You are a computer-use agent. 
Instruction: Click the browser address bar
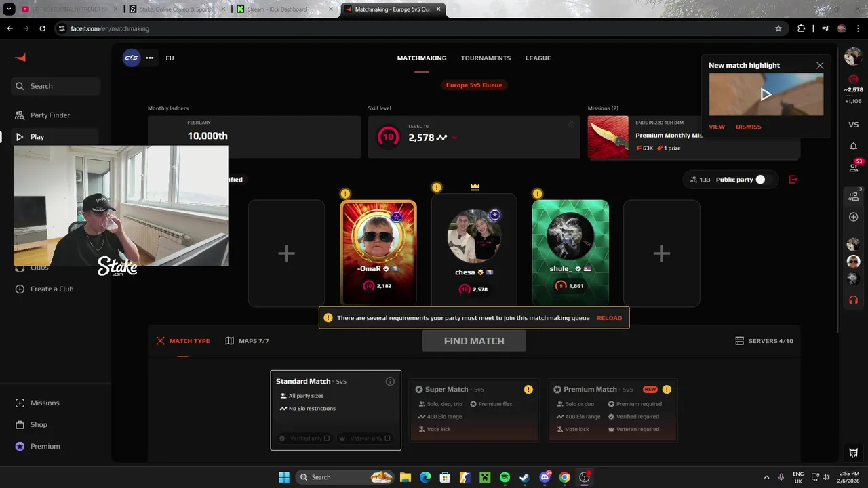(420, 28)
